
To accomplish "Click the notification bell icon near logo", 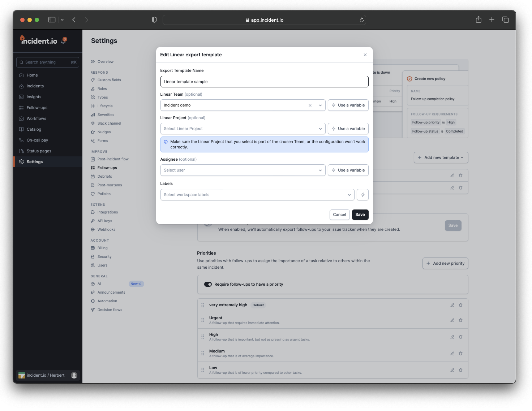I will click(x=64, y=41).
